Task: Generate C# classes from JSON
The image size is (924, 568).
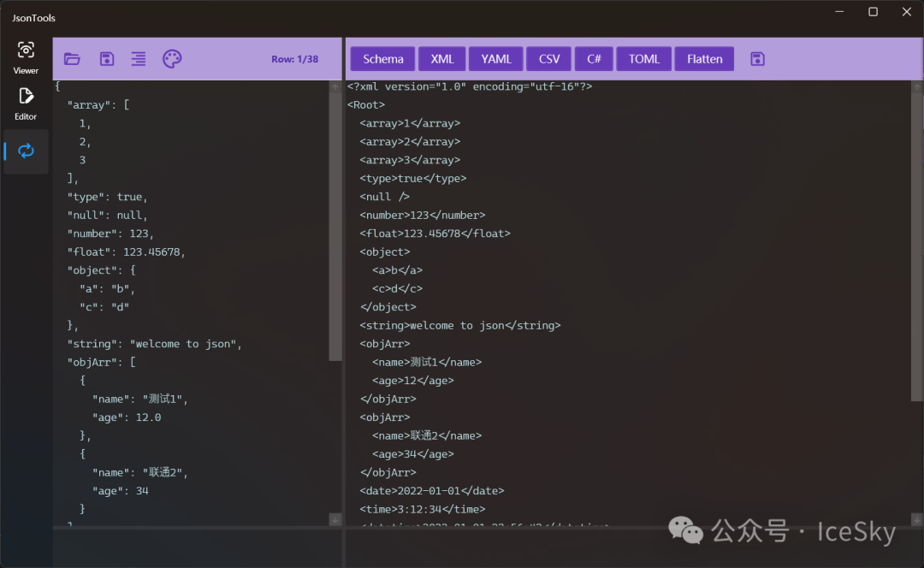Action: pyautogui.click(x=594, y=59)
